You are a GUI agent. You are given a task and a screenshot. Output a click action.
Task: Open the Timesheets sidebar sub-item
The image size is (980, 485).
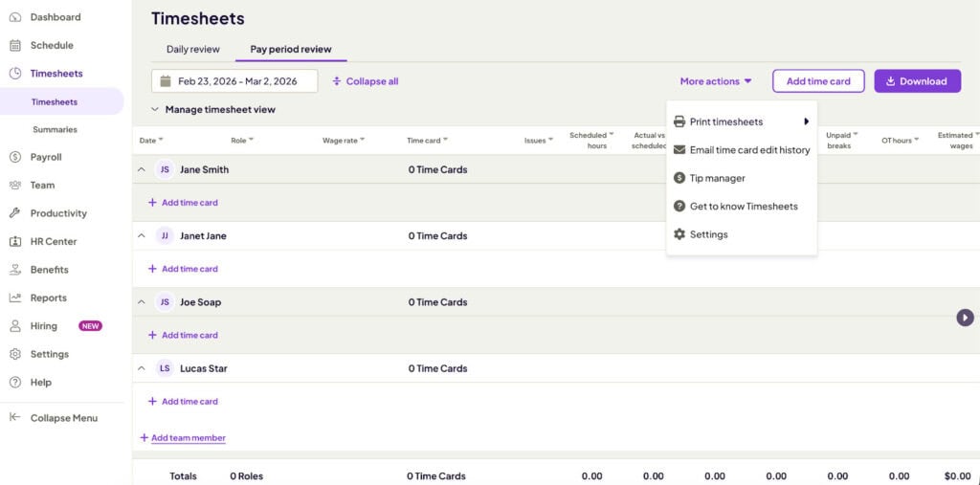click(x=61, y=101)
